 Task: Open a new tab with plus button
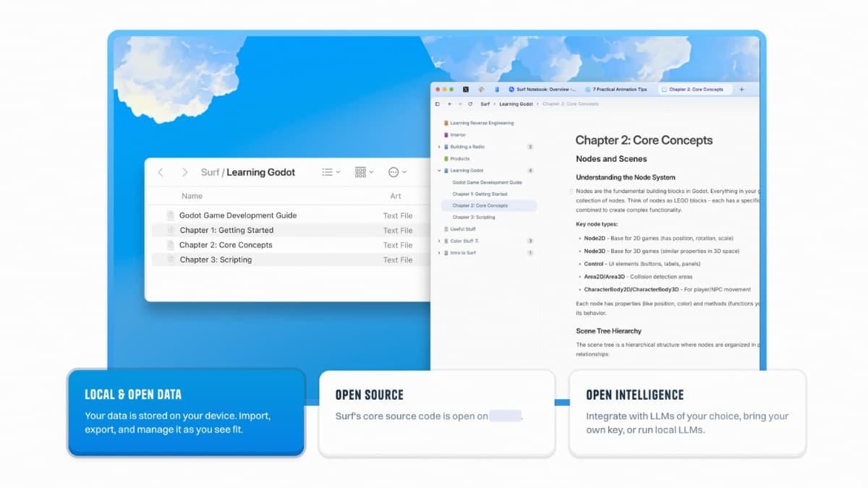tap(741, 90)
